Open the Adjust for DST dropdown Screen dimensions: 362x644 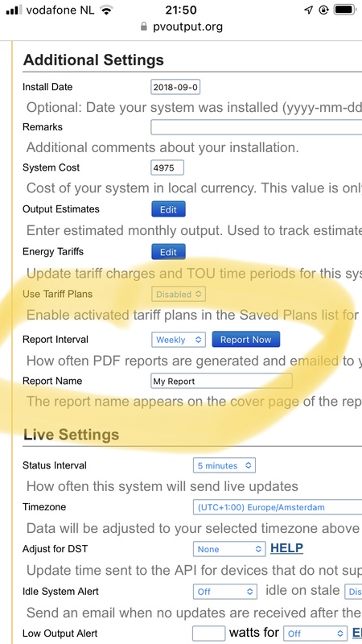[x=229, y=549]
